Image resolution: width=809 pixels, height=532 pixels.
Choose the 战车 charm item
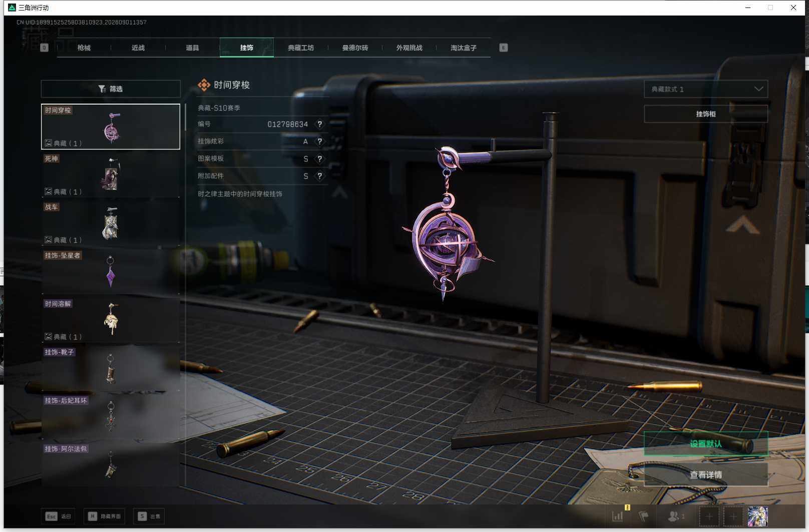pyautogui.click(x=111, y=223)
